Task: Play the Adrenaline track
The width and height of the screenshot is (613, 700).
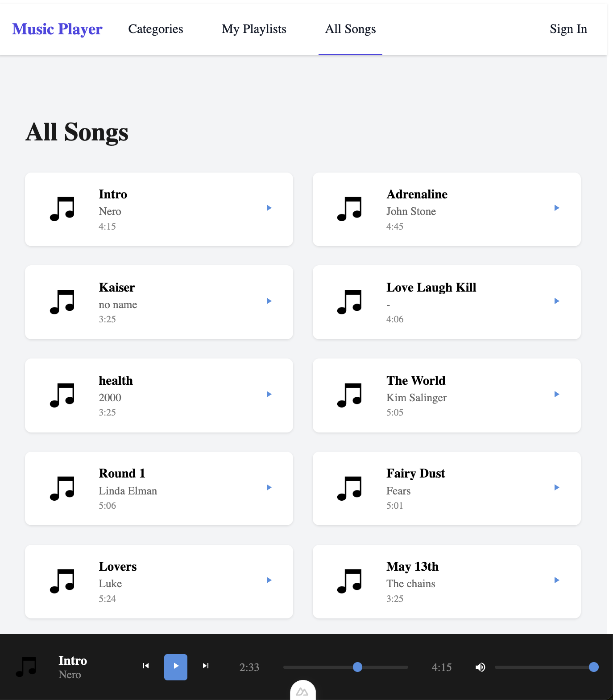Action: (557, 208)
